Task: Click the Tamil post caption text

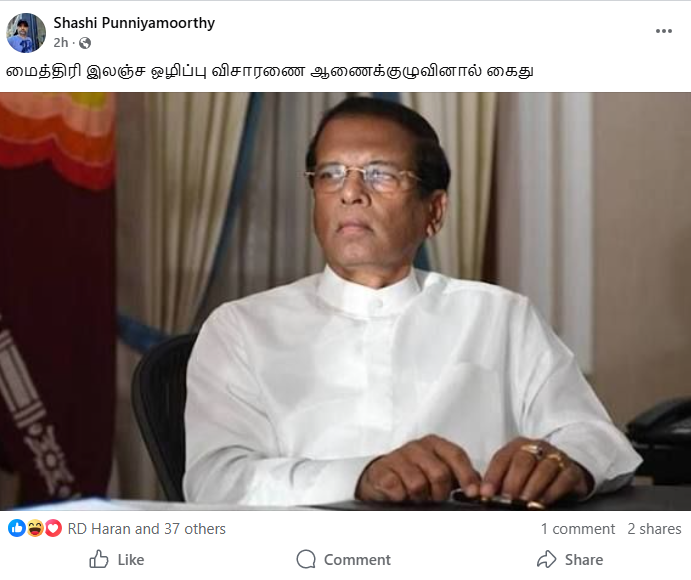Action: [270, 71]
